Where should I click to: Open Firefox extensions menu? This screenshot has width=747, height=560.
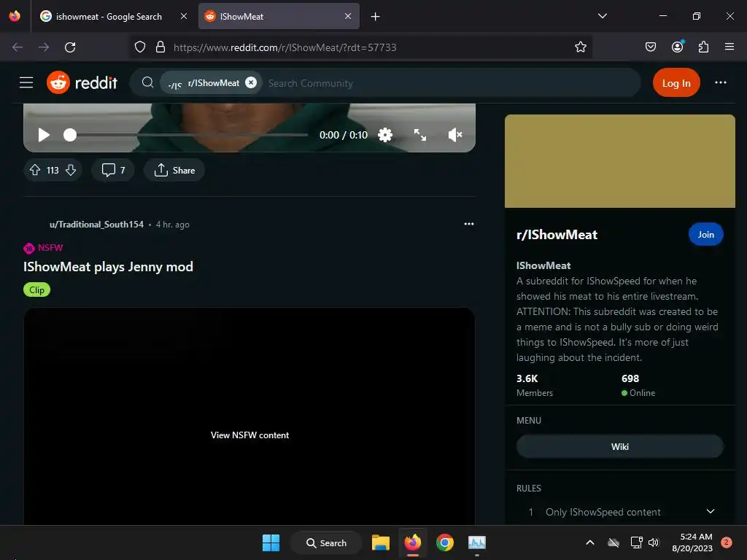[x=703, y=47]
